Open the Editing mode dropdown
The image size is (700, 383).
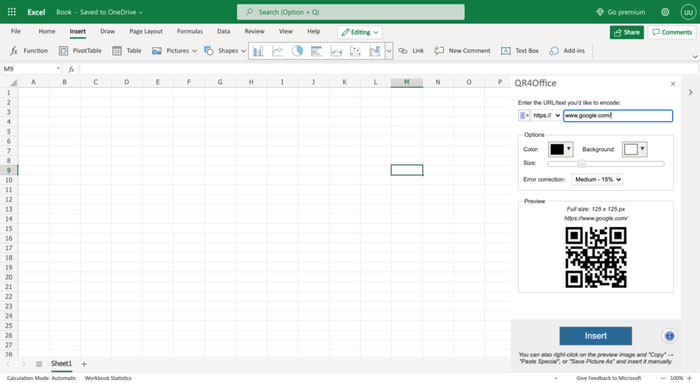(x=360, y=32)
